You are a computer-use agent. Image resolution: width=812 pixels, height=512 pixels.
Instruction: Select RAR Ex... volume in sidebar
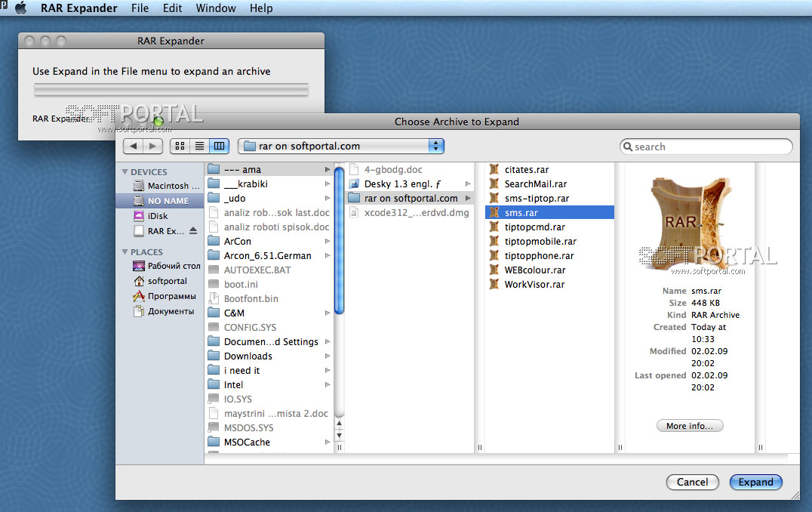coord(158,230)
